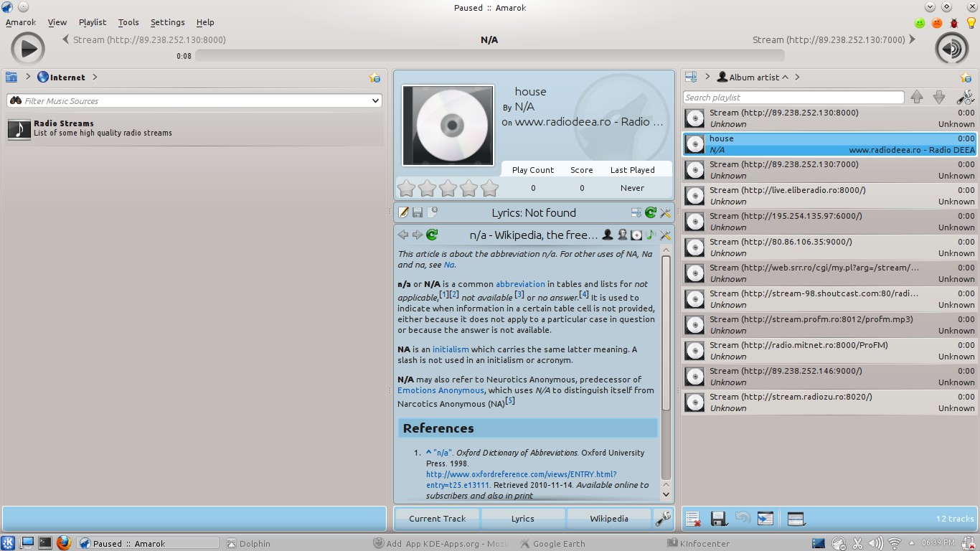Viewport: 980px width, 551px height.
Task: Open lyrics applet settings wrench
Action: (x=665, y=212)
